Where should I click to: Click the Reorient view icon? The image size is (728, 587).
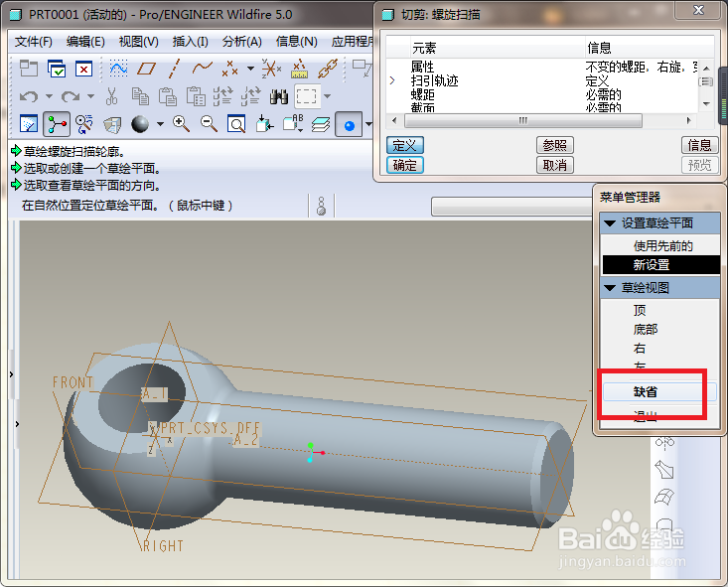[264, 124]
